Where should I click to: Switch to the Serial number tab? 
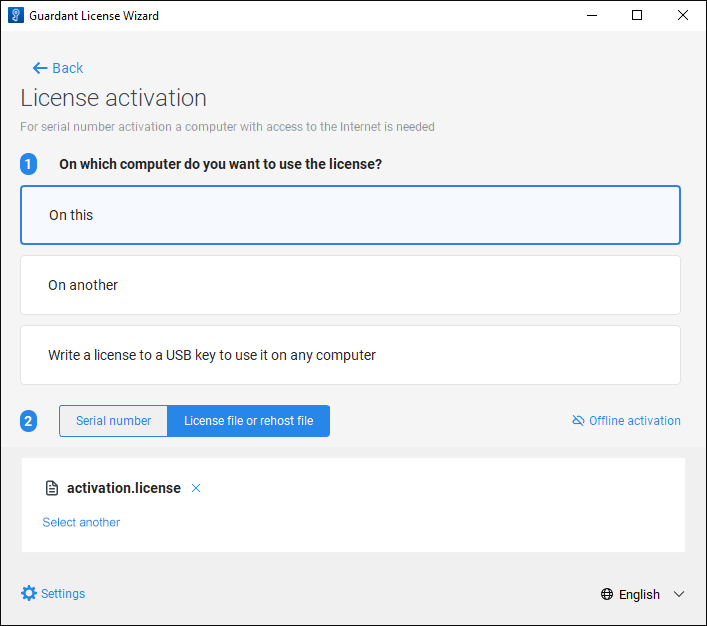(114, 421)
